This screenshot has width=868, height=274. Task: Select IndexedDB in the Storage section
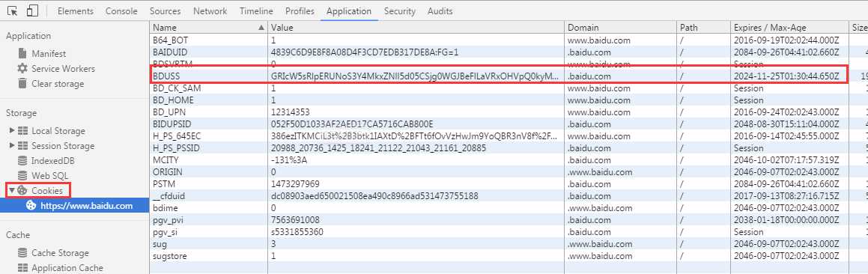point(53,161)
